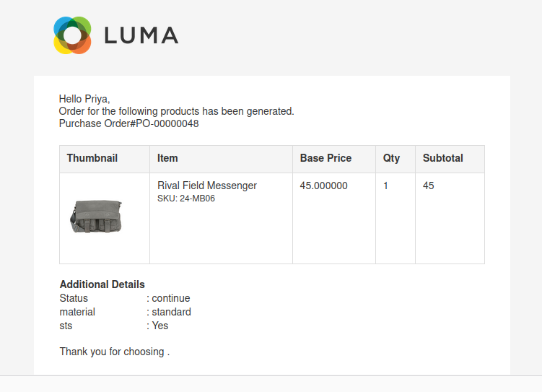The height and width of the screenshot is (392, 542).
Task: Click the Thank you for choosing line
Action: (x=114, y=352)
